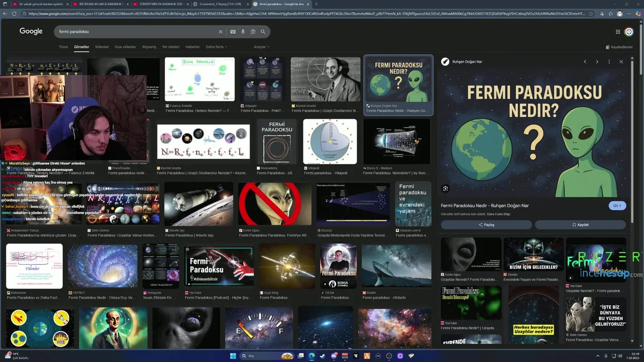
Task: Launch Microsoft Edge from the taskbar
Action: click(311, 356)
